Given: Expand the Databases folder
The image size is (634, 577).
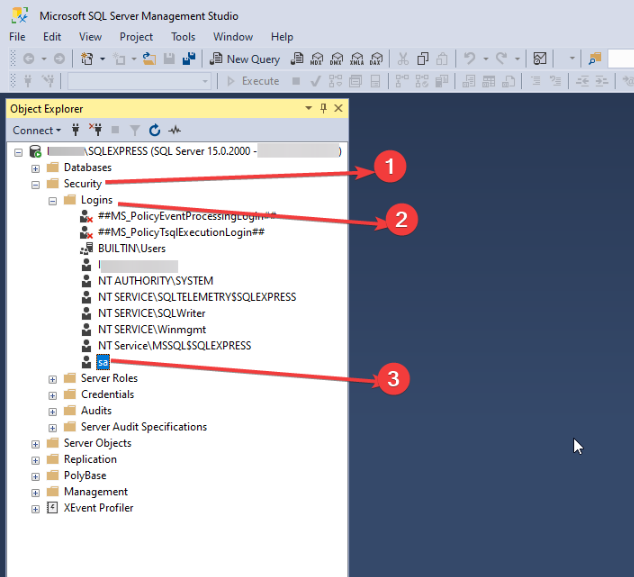Looking at the screenshot, I should (x=36, y=168).
